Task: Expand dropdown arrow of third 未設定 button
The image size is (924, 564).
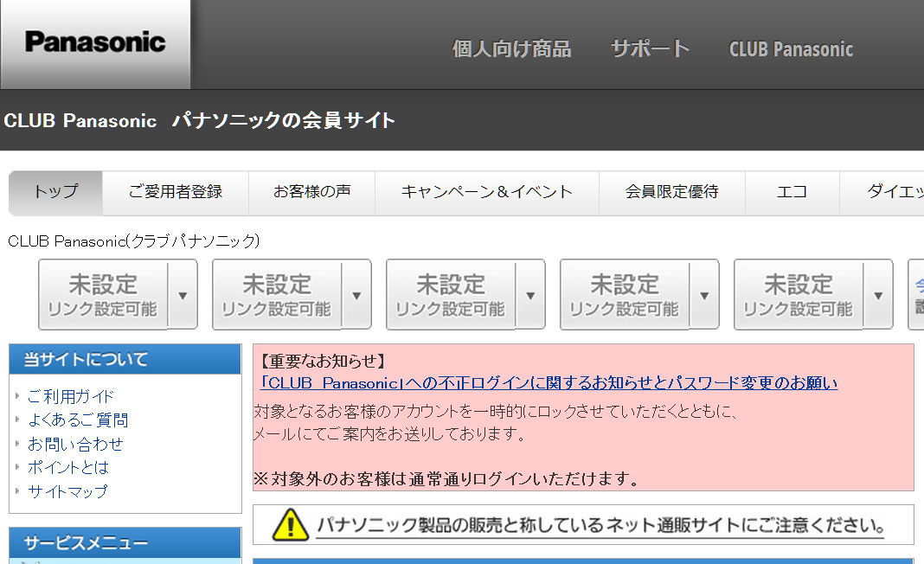Action: click(x=530, y=295)
